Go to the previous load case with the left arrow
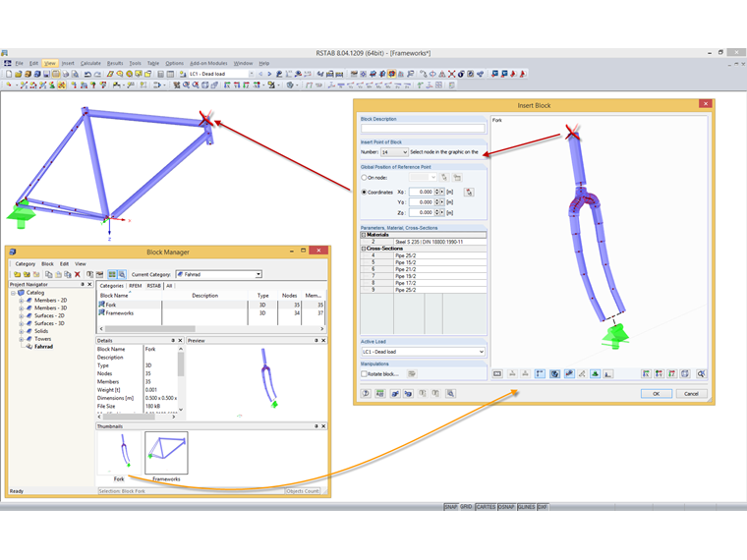 [x=260, y=74]
